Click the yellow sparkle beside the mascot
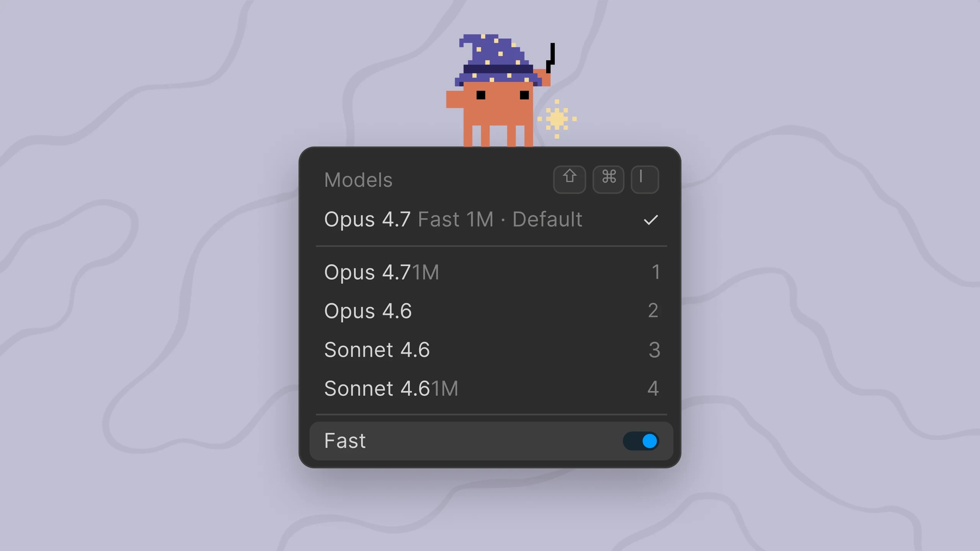The height and width of the screenshot is (551, 980). 557,119
